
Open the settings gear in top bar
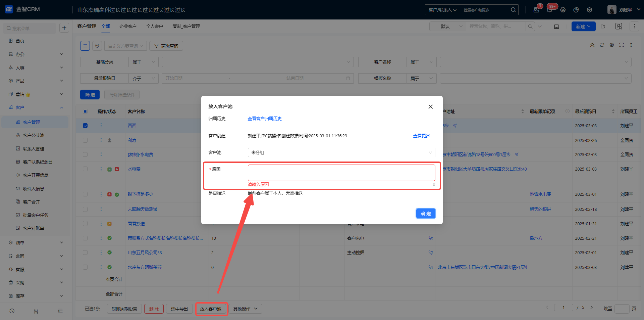pos(563,10)
